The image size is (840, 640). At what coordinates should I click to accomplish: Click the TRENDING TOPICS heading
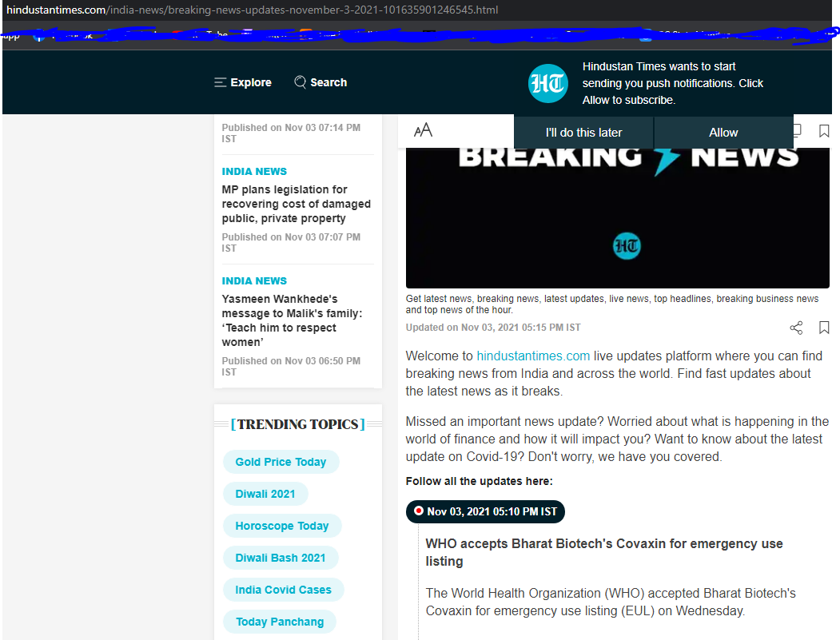coord(298,424)
